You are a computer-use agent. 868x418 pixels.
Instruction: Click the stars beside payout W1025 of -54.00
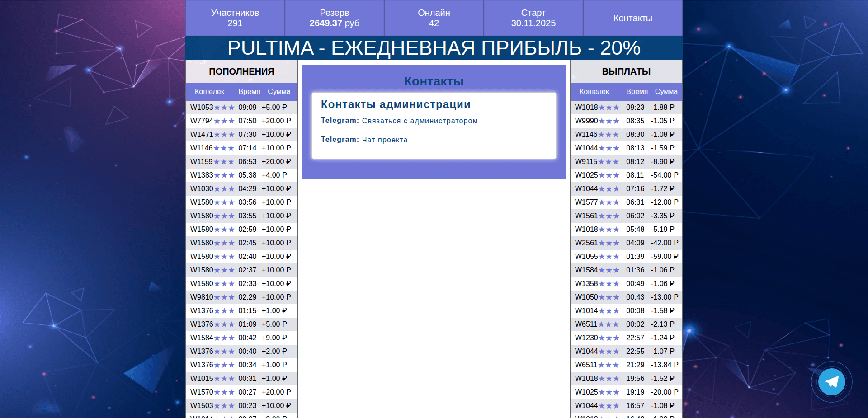coord(608,175)
